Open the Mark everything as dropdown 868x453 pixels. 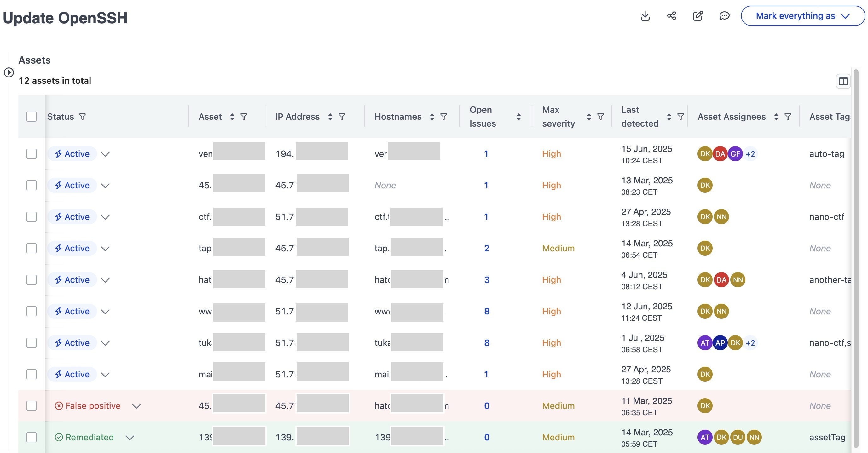[x=802, y=16]
